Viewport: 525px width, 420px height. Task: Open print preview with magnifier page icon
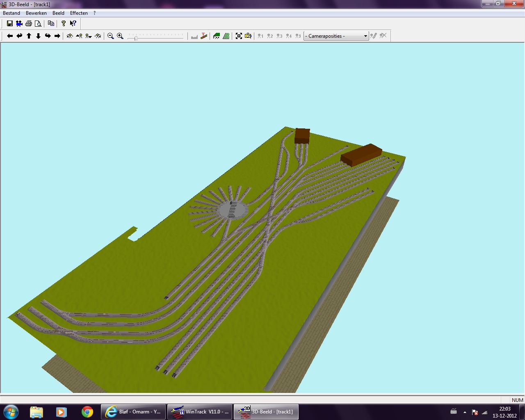point(38,23)
